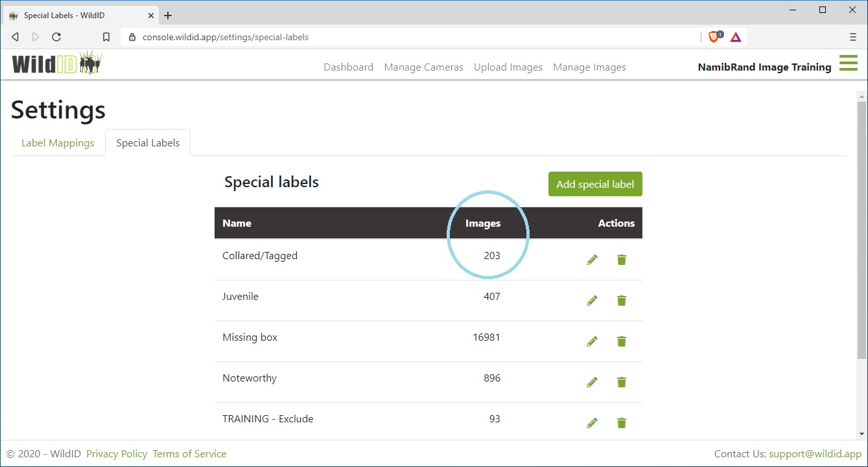Email support@wildid.app link
This screenshot has height=467, width=868.
click(x=815, y=454)
